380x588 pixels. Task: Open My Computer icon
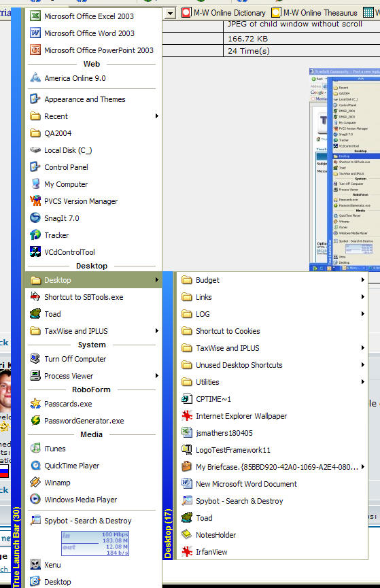(35, 184)
